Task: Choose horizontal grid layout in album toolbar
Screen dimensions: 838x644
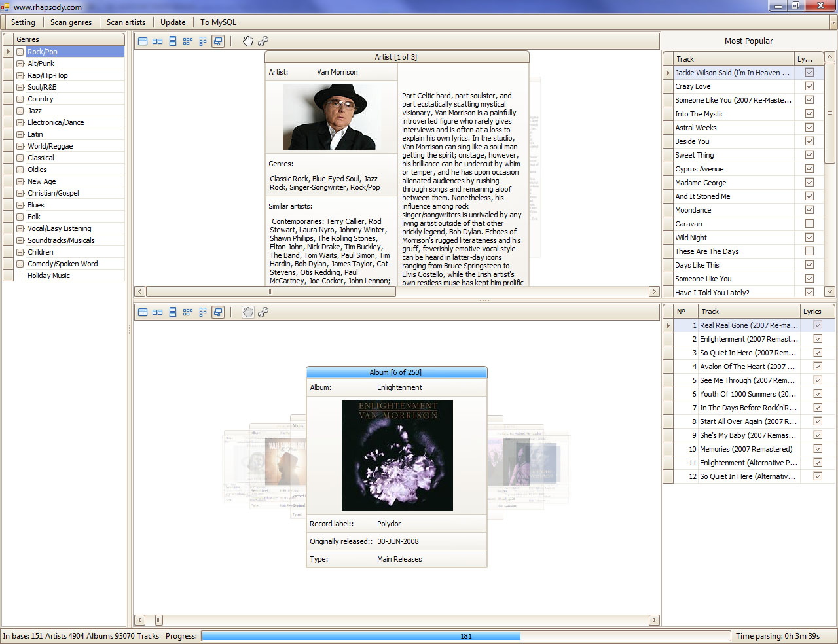Action: tap(188, 312)
